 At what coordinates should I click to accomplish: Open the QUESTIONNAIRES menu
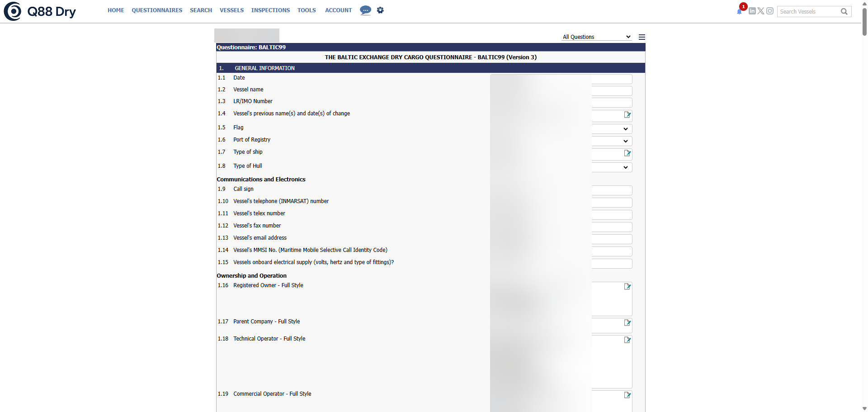(157, 10)
